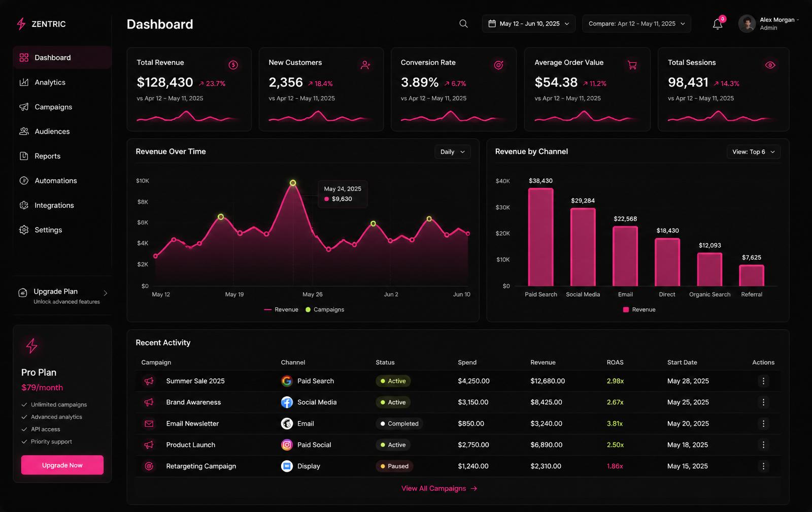Screen dimensions: 812x512
Task: Click the Facebook icon beside Social Media
Action: (287, 402)
